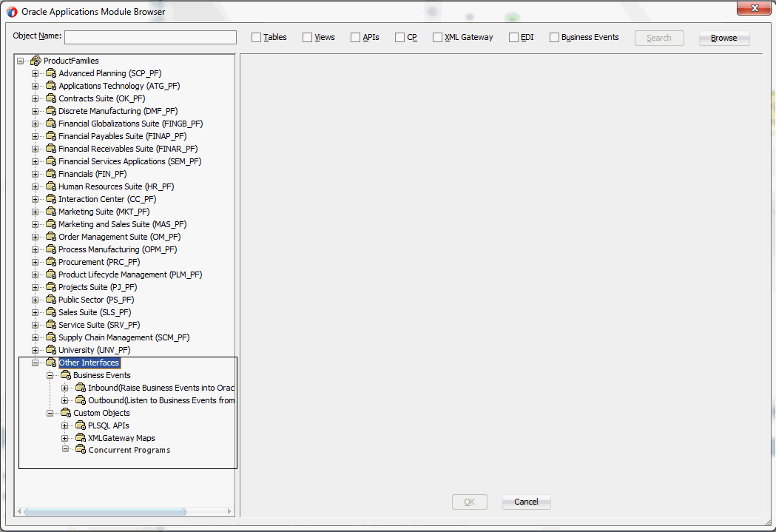Click the Marketing Suite (MKT_PF) folder icon
This screenshot has height=532, width=776.
click(x=51, y=212)
